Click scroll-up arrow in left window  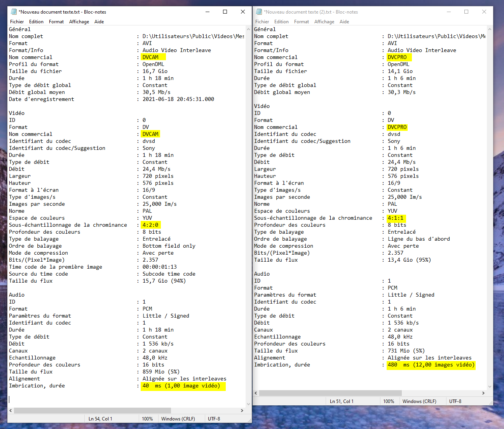pyautogui.click(x=248, y=29)
